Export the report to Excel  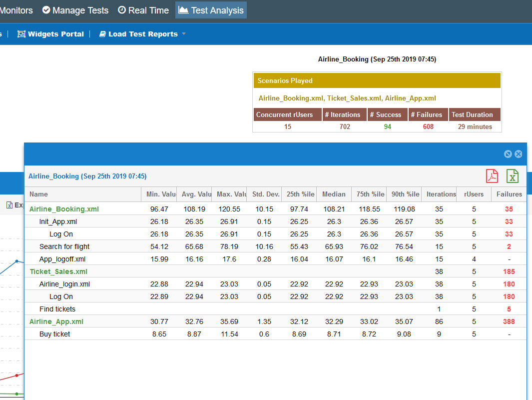[x=513, y=176]
